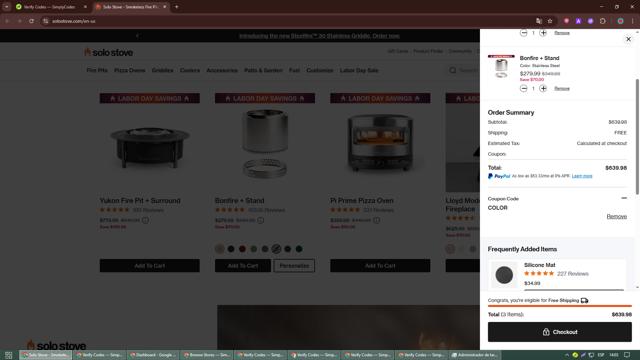Screen dimensions: 640x360
Task: Close the Solo Stove browser tab
Action: pos(164,7)
